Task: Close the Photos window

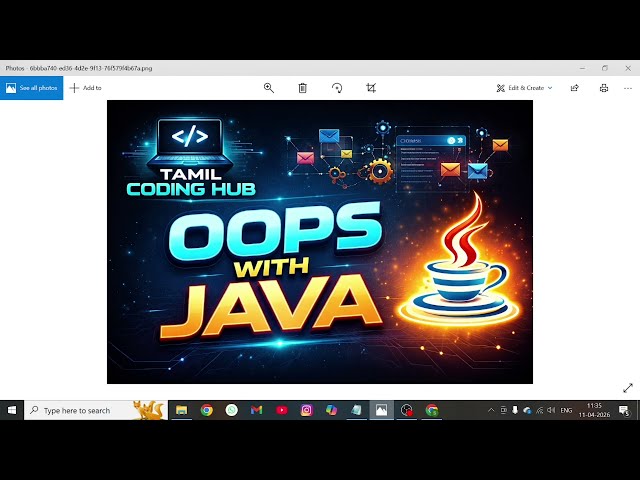Action: (x=628, y=68)
